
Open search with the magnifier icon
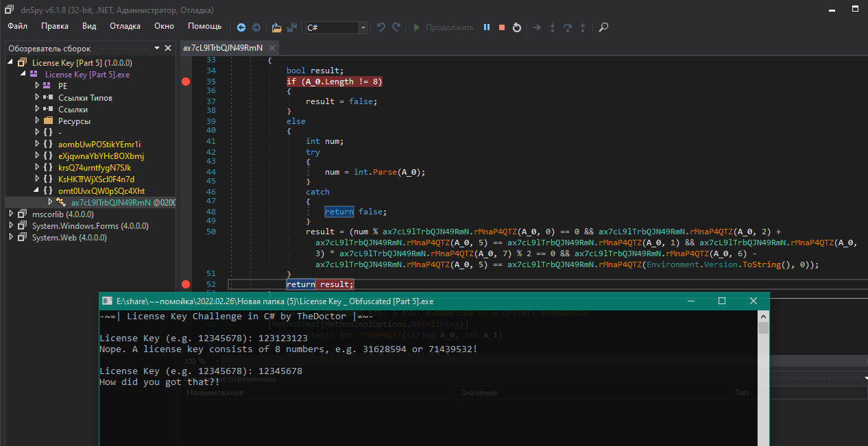coord(603,27)
